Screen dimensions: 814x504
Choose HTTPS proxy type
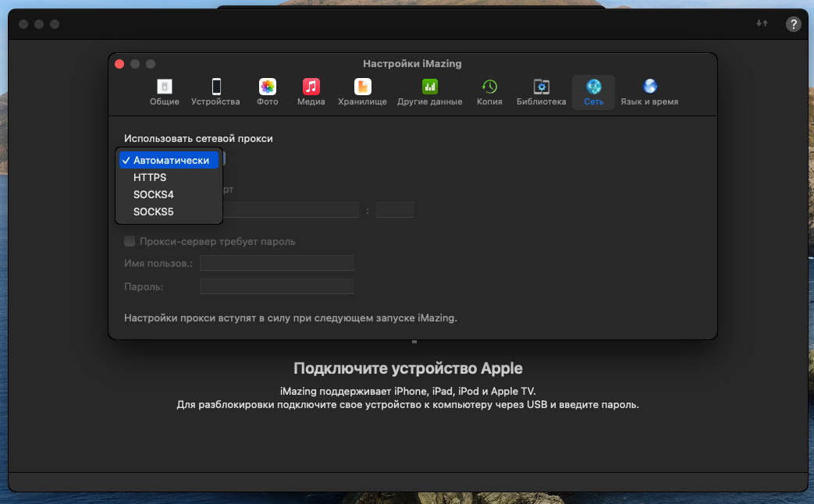coord(169,178)
